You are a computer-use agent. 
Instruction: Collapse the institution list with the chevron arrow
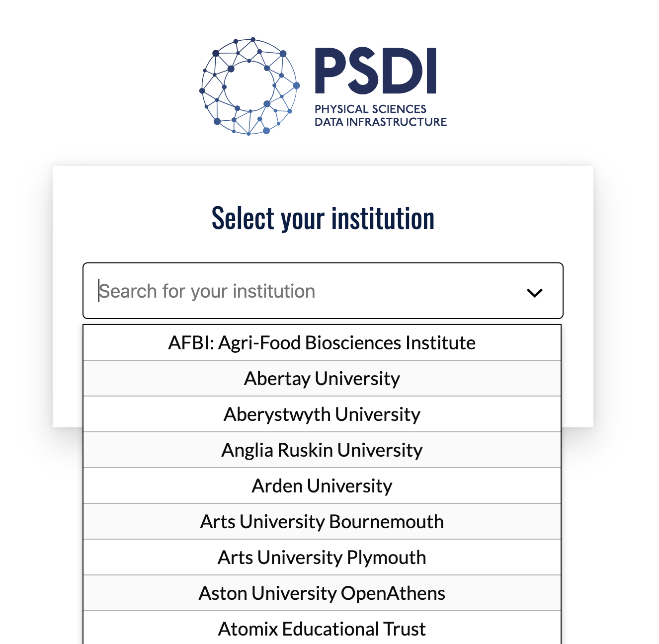click(534, 293)
